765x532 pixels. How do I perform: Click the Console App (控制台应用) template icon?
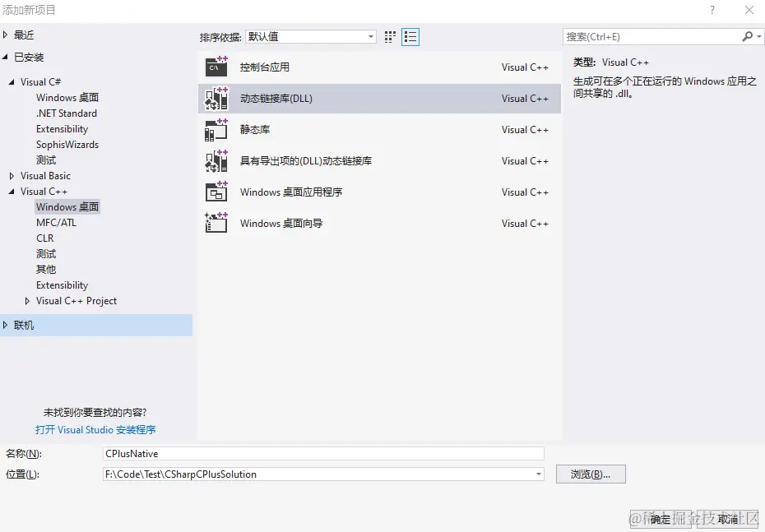(216, 67)
